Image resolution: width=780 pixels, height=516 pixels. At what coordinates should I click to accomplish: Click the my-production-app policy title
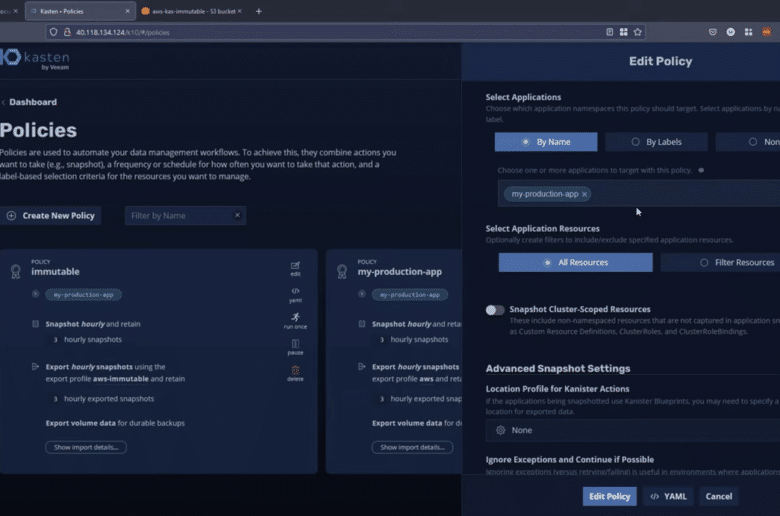399,272
